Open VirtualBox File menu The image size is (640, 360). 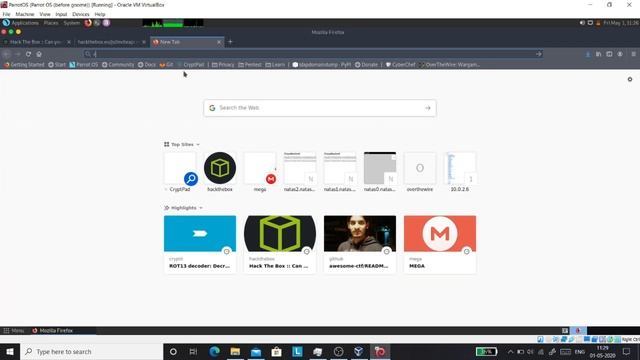coord(6,14)
